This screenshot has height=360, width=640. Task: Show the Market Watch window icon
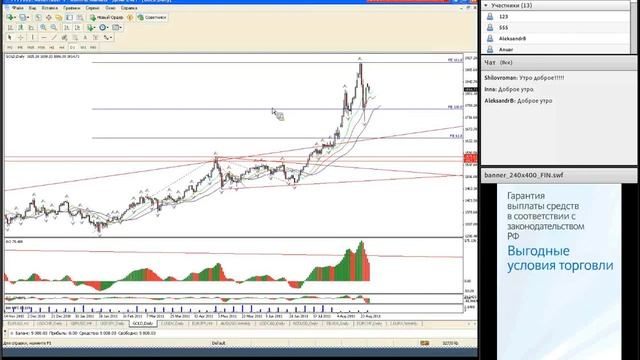coord(38,17)
